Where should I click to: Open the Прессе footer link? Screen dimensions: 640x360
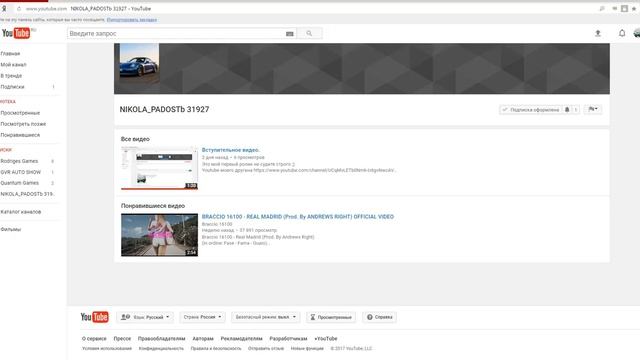tap(122, 338)
